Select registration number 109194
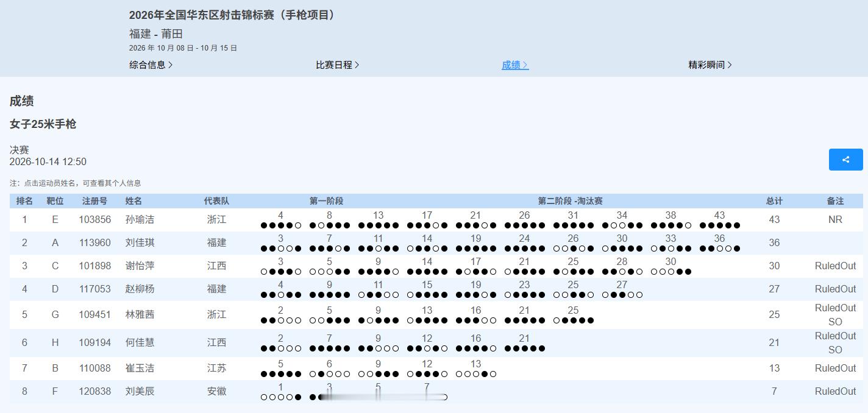 pos(94,342)
